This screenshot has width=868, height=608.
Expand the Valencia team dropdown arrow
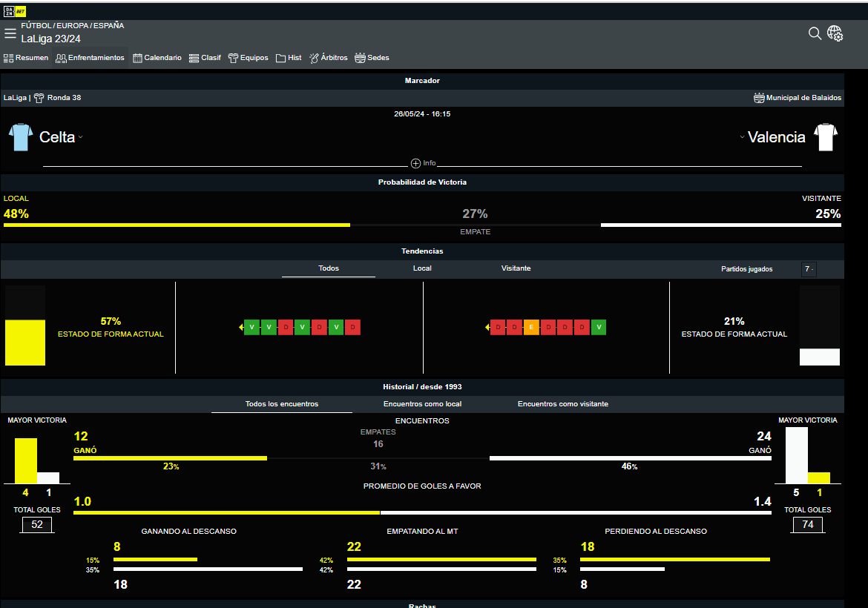[x=741, y=137]
